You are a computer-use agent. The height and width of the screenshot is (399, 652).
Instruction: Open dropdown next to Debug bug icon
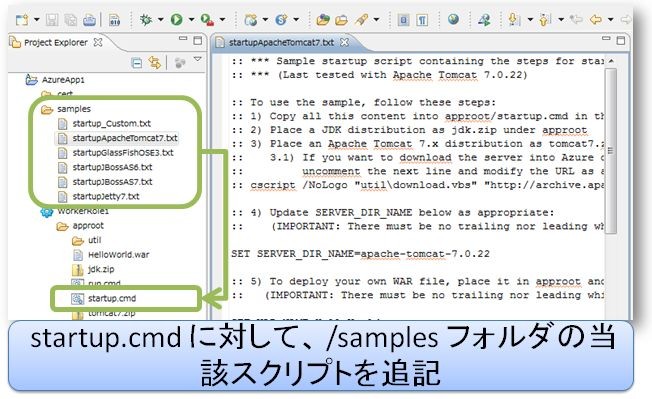click(x=161, y=20)
